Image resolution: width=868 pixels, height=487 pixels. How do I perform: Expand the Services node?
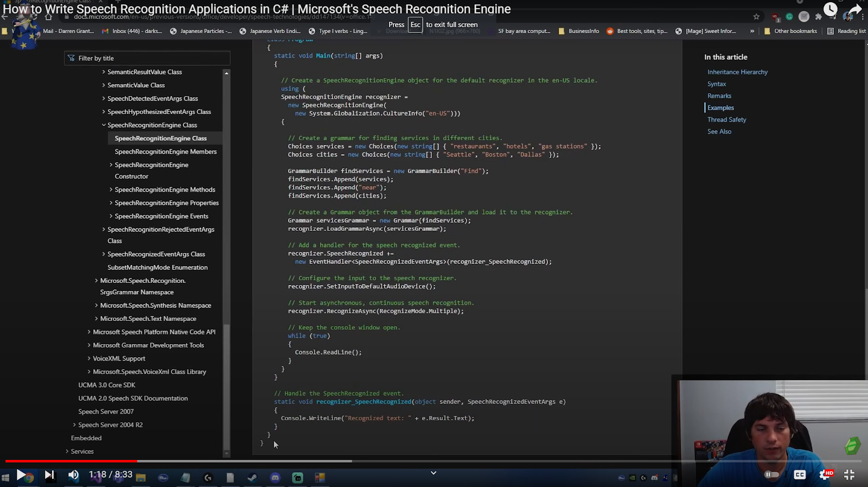click(x=67, y=451)
